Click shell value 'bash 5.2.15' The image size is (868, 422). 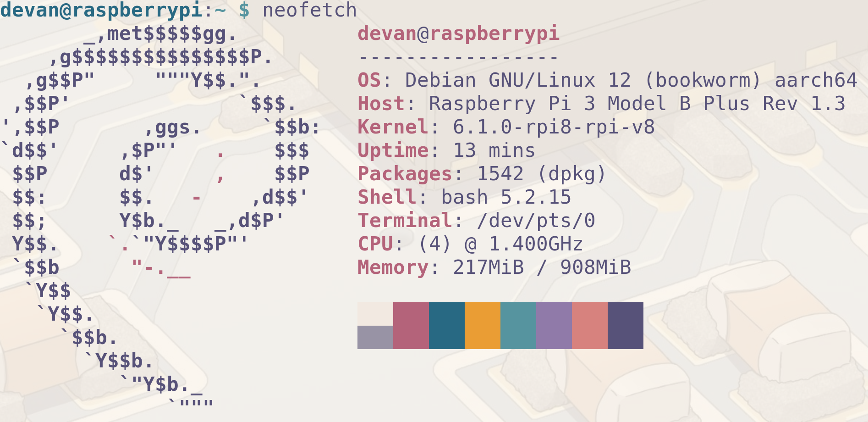[x=506, y=197]
